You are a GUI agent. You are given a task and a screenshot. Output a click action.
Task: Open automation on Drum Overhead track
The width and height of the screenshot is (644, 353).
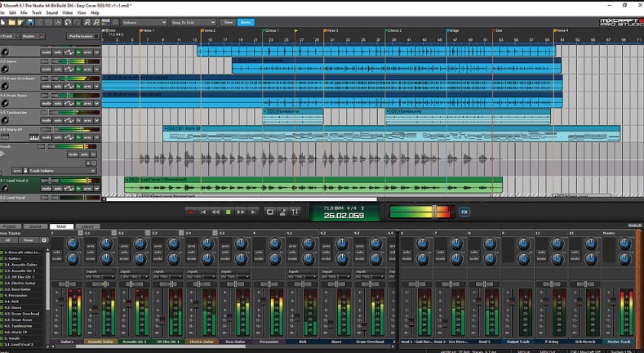[x=69, y=87]
